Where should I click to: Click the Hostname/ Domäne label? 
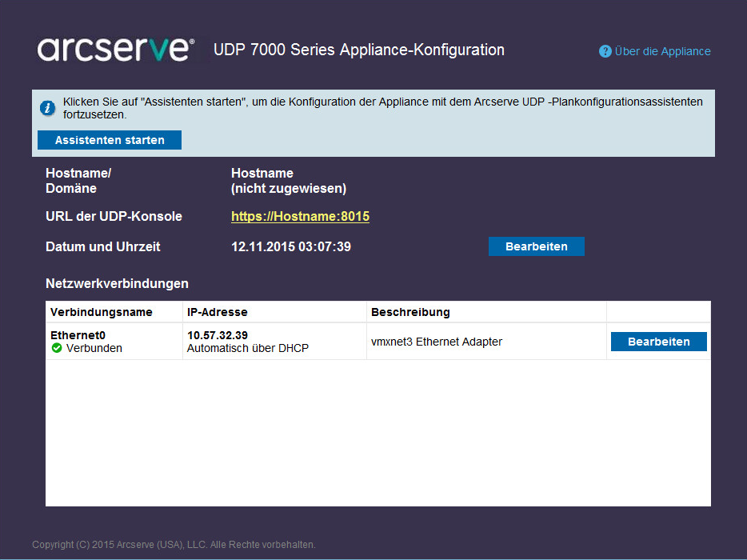coord(78,181)
